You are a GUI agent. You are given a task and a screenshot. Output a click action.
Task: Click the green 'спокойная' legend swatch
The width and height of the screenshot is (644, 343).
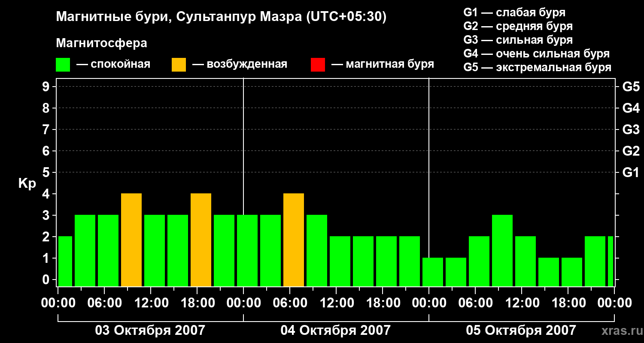63,65
